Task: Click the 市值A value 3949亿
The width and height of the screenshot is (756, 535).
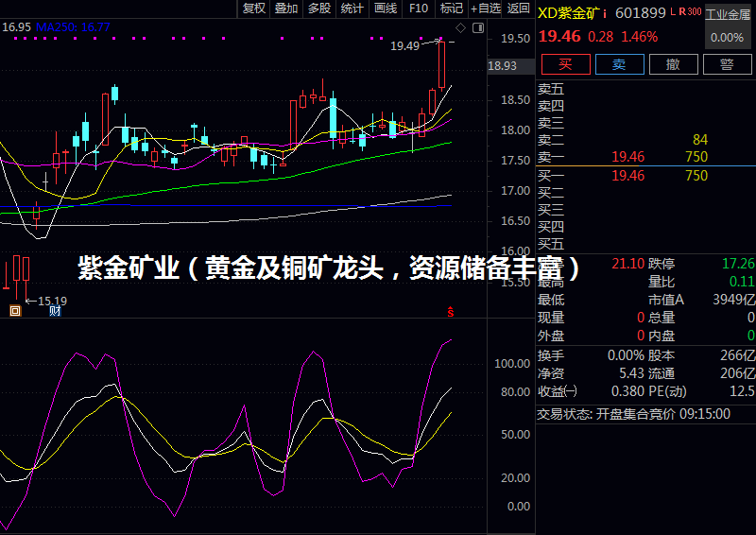Action: tap(734, 300)
